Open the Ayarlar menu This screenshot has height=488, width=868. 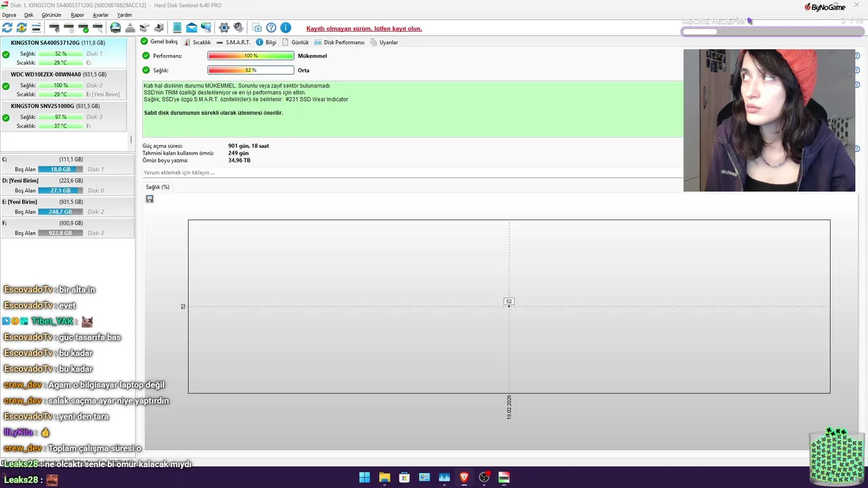100,15
